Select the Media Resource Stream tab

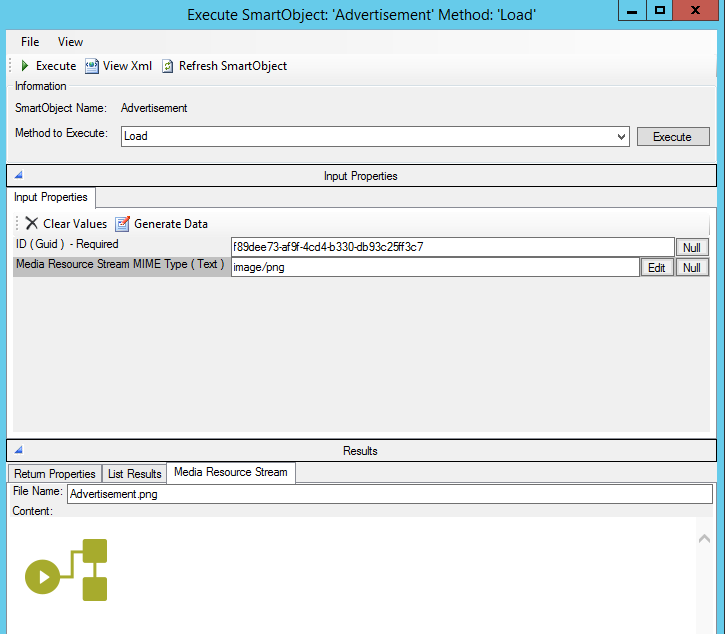230,472
